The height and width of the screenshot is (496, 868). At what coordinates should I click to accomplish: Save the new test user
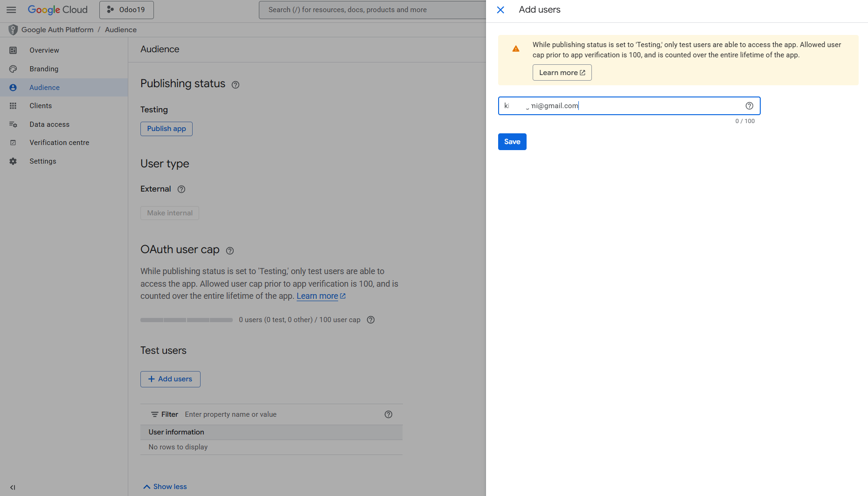click(x=512, y=142)
